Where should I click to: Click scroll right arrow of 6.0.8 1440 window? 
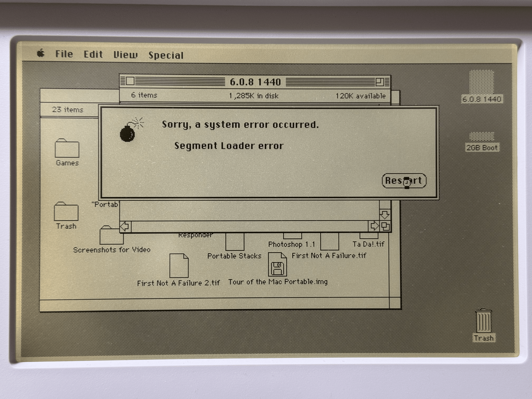374,226
